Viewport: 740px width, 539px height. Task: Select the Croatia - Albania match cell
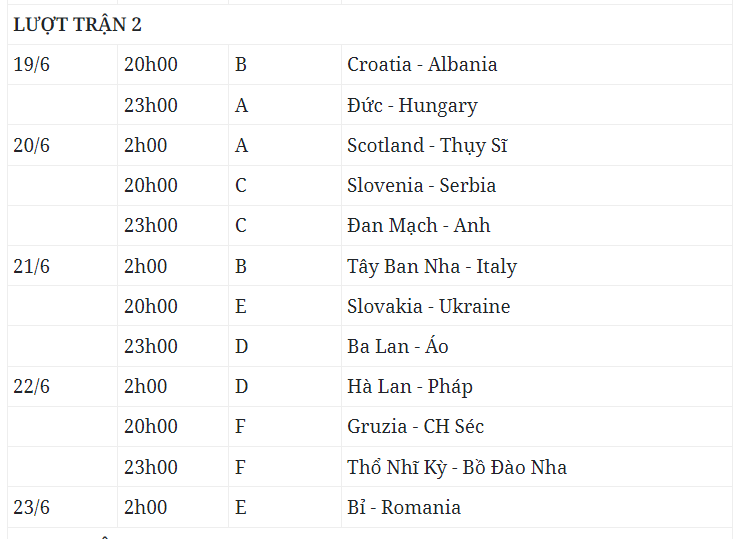(x=422, y=65)
